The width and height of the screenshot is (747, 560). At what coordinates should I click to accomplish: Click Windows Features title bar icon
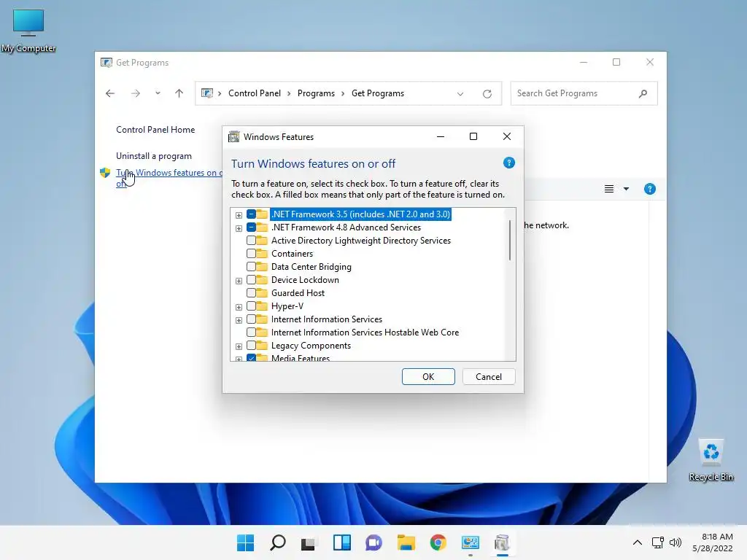tap(234, 137)
